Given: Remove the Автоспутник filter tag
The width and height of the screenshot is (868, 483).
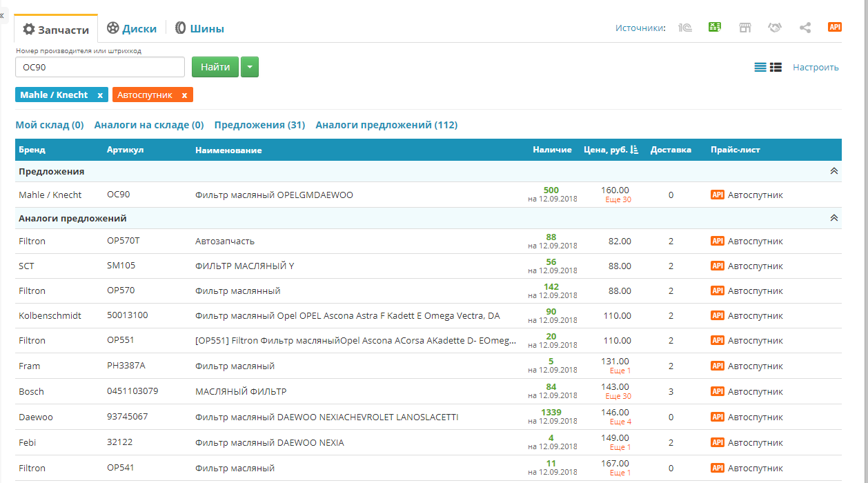Looking at the screenshot, I should pos(184,95).
